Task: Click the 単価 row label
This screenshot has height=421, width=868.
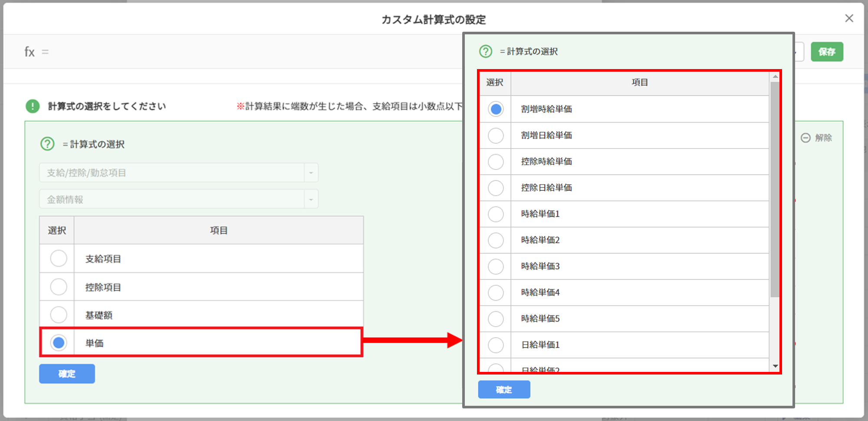Action: coord(95,343)
